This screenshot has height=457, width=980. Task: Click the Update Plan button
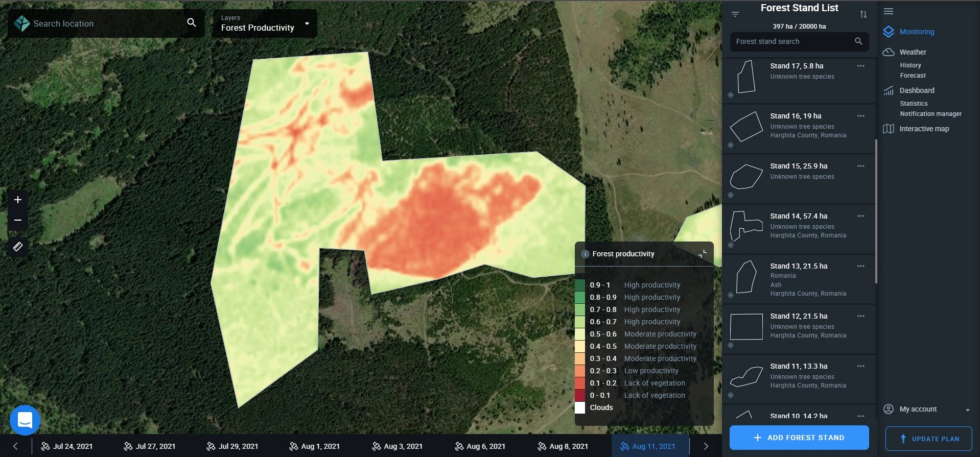pos(928,439)
